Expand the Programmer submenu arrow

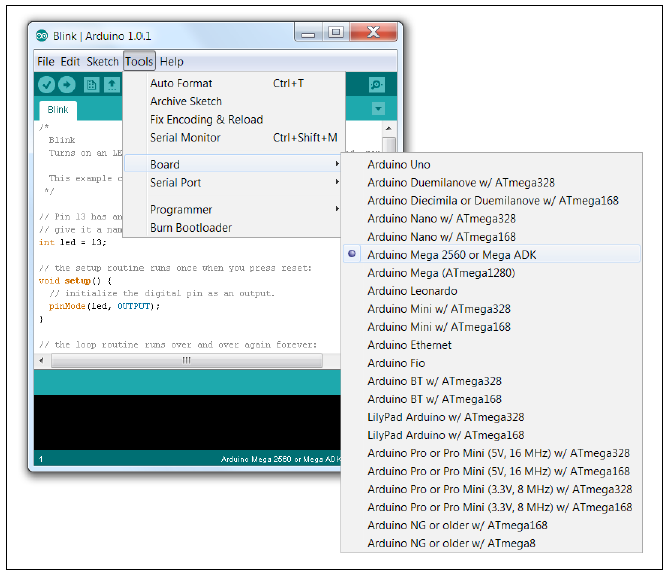click(337, 209)
